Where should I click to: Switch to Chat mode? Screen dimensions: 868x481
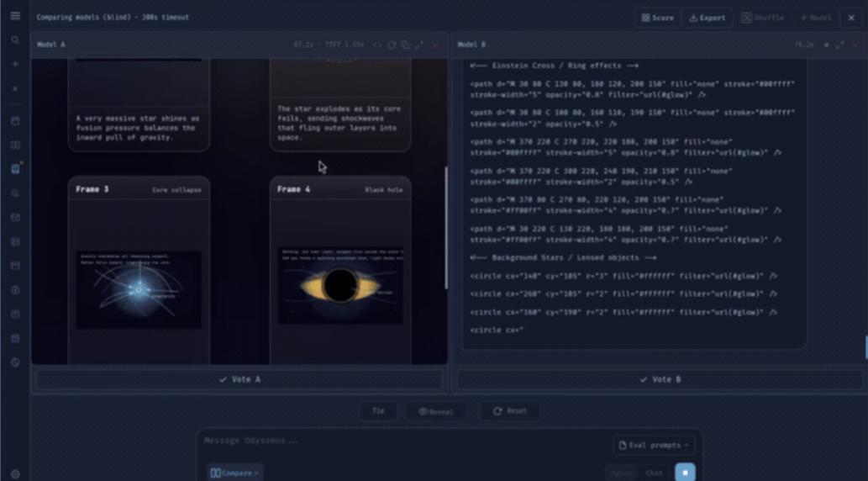(x=654, y=473)
